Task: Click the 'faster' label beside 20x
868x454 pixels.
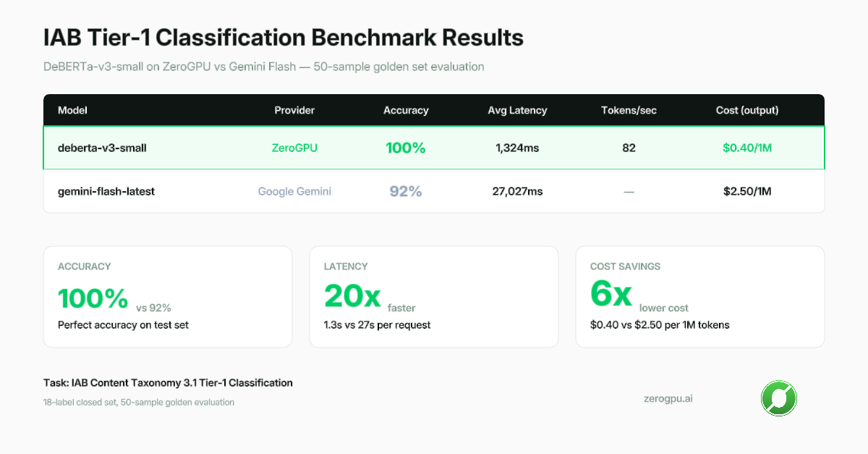Action: tap(401, 308)
